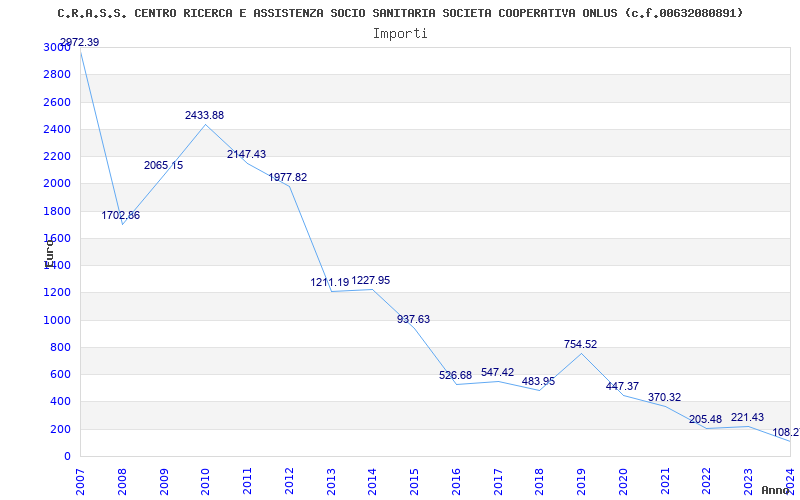Click the y-axis tick label 200
This screenshot has width=800, height=500.
tap(60, 429)
